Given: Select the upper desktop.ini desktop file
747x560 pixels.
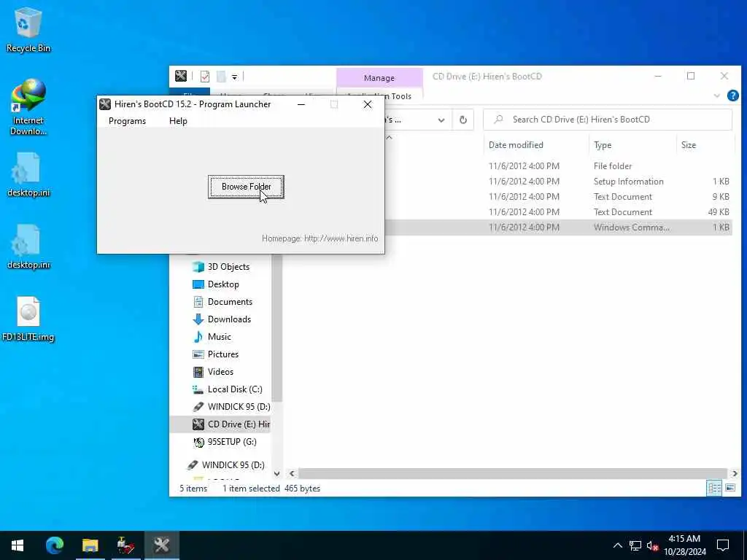Looking at the screenshot, I should tap(28, 174).
